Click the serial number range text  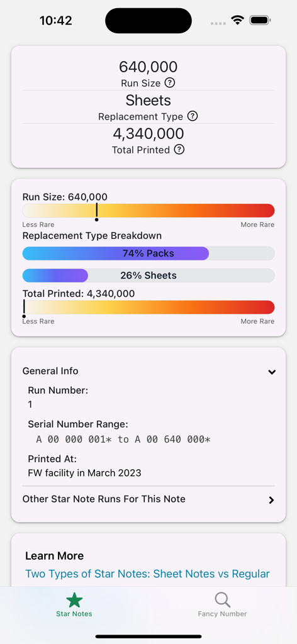tap(123, 440)
